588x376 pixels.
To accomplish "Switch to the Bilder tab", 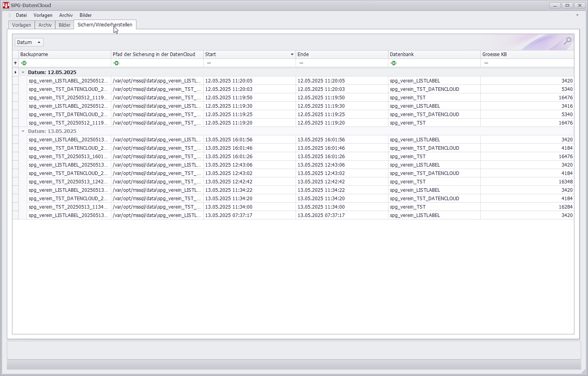I will (x=64, y=25).
